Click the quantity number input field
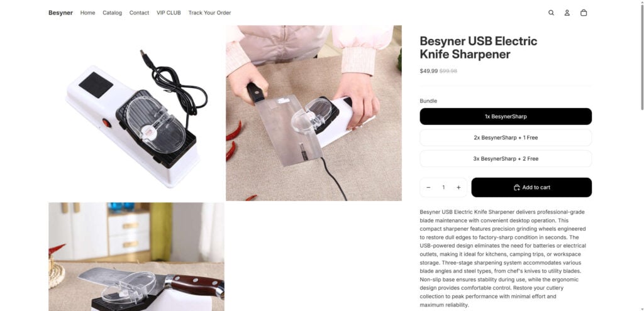Viewport: 644px width, 311px height. [x=443, y=187]
